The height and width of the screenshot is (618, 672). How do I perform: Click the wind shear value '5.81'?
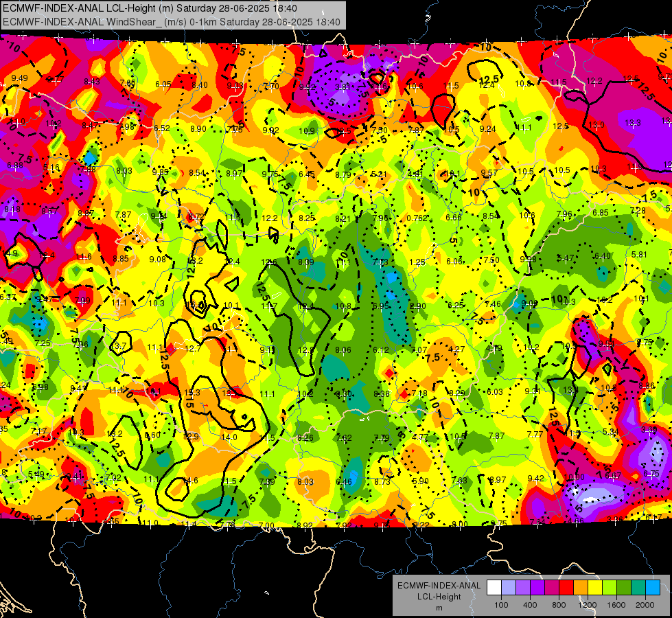pyautogui.click(x=639, y=255)
